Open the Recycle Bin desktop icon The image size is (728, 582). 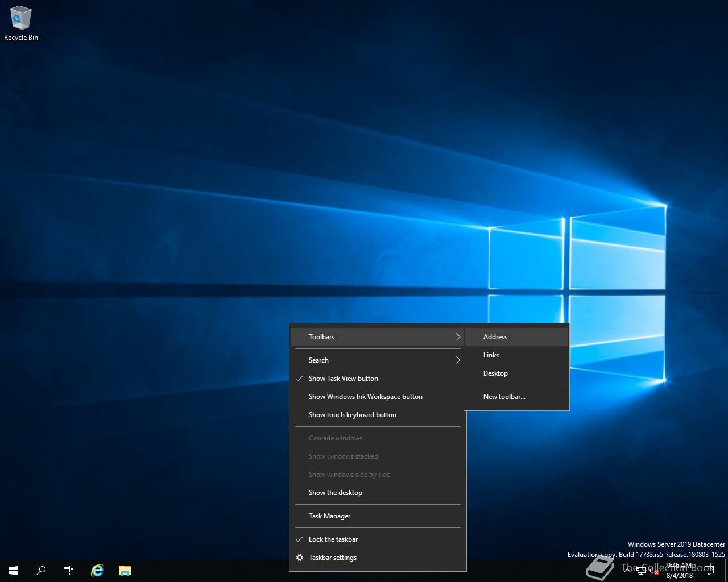pyautogui.click(x=21, y=23)
